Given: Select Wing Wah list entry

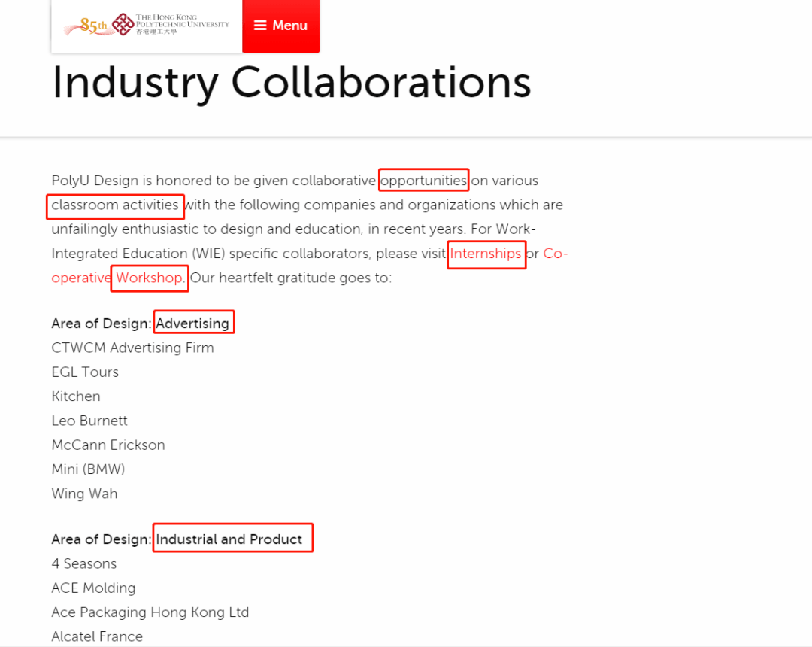Looking at the screenshot, I should click(84, 494).
